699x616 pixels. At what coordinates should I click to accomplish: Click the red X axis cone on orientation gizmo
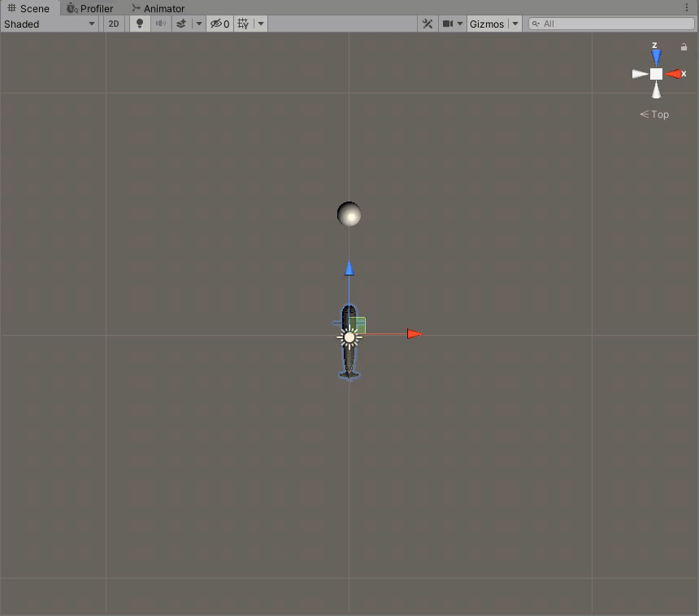pos(674,74)
